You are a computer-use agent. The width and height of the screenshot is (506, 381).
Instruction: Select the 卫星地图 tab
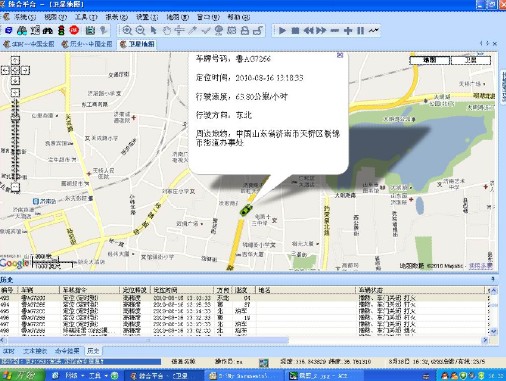(137, 44)
